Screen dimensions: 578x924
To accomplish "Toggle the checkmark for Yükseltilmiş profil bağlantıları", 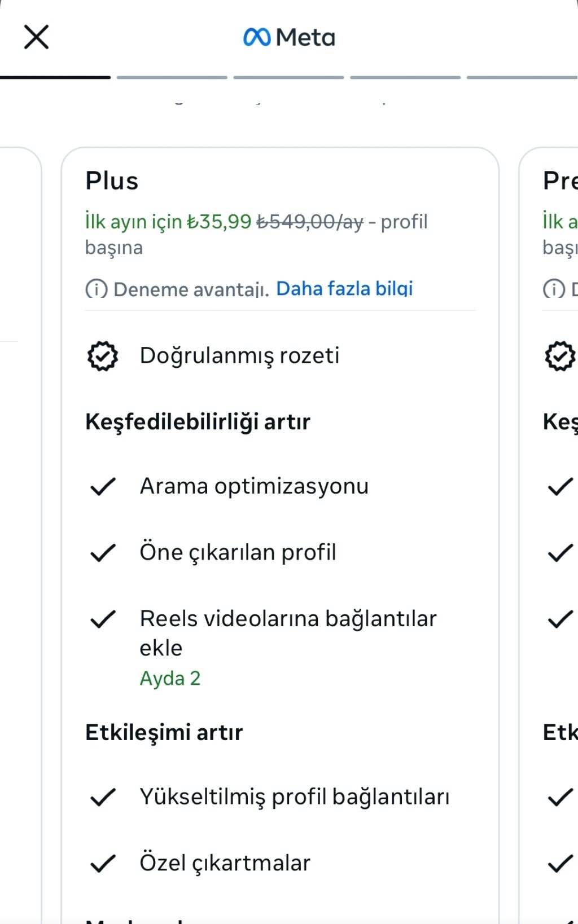I will tap(103, 797).
